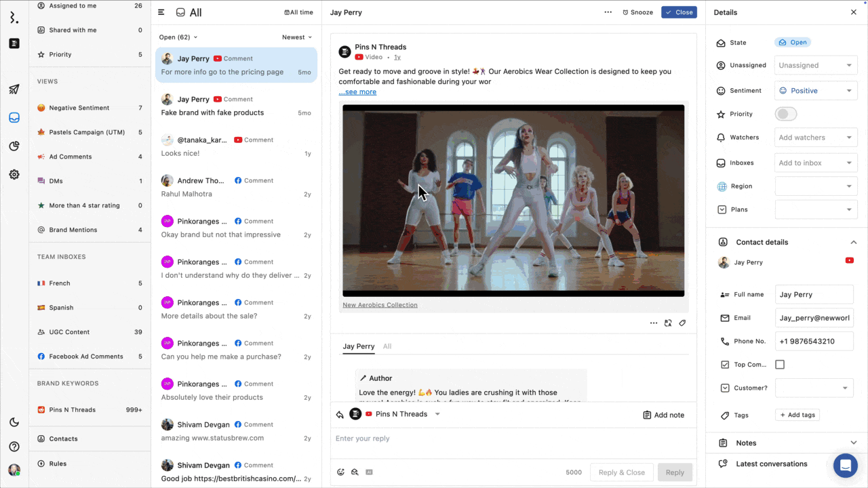
Task: Click the Enter your reply field
Action: [475, 439]
